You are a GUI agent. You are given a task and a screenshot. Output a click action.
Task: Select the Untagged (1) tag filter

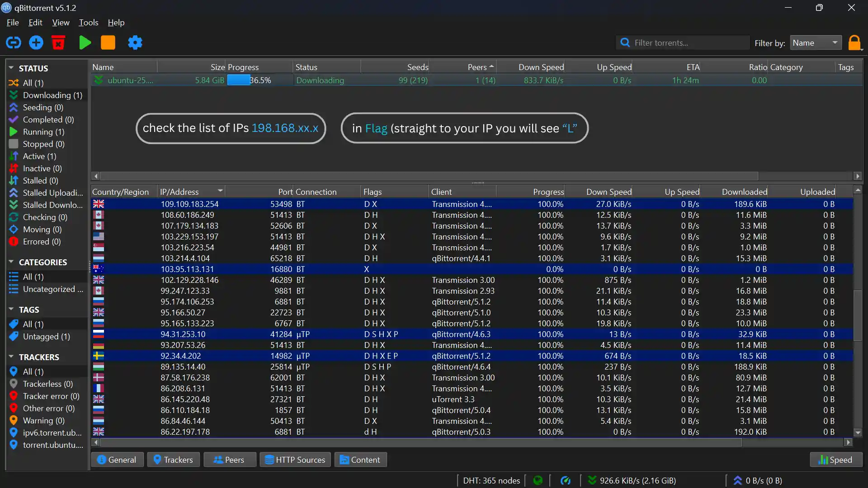[x=47, y=336]
